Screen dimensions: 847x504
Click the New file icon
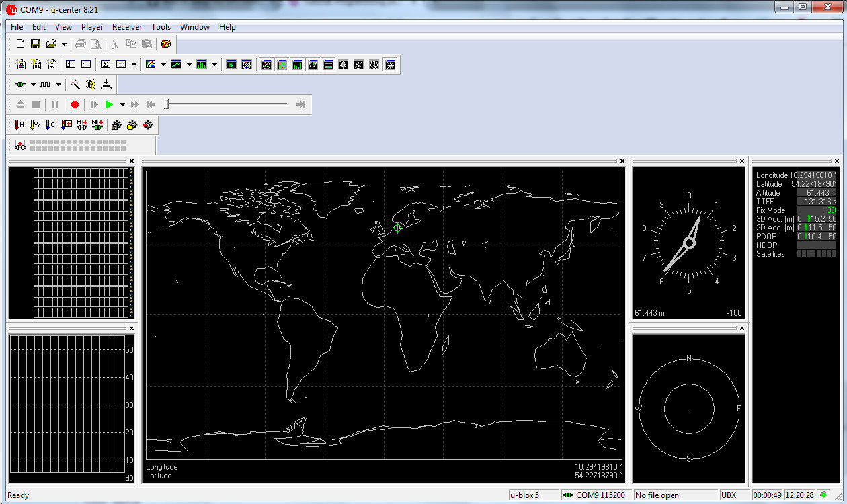click(x=20, y=44)
